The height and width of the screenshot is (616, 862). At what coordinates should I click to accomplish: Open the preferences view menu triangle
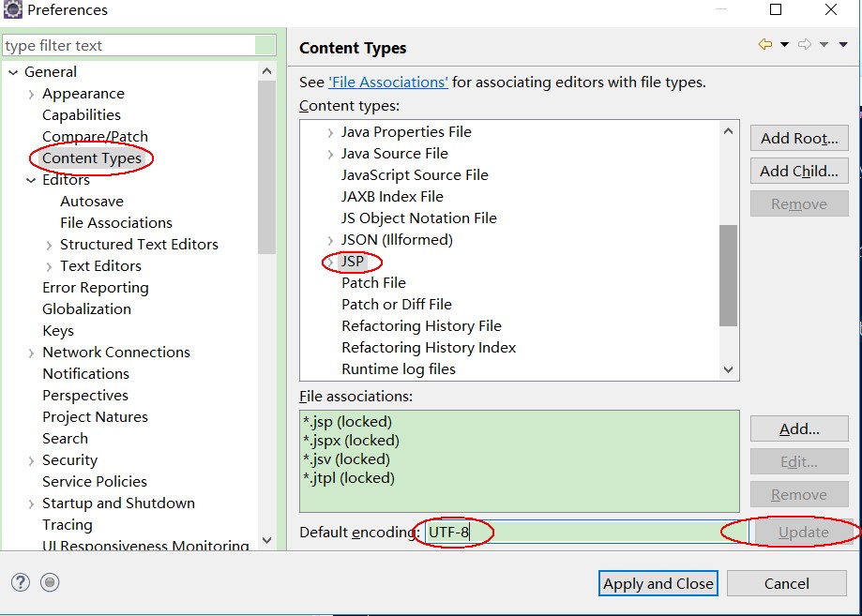843,44
